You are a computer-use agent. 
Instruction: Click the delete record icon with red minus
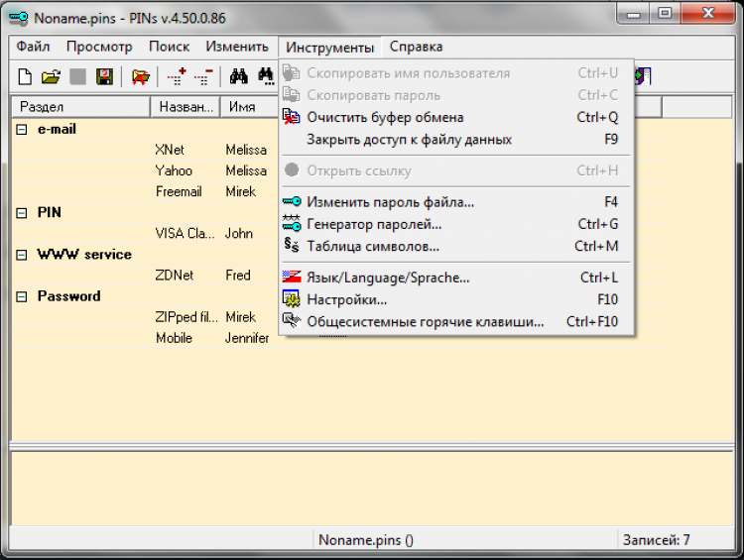click(x=203, y=76)
